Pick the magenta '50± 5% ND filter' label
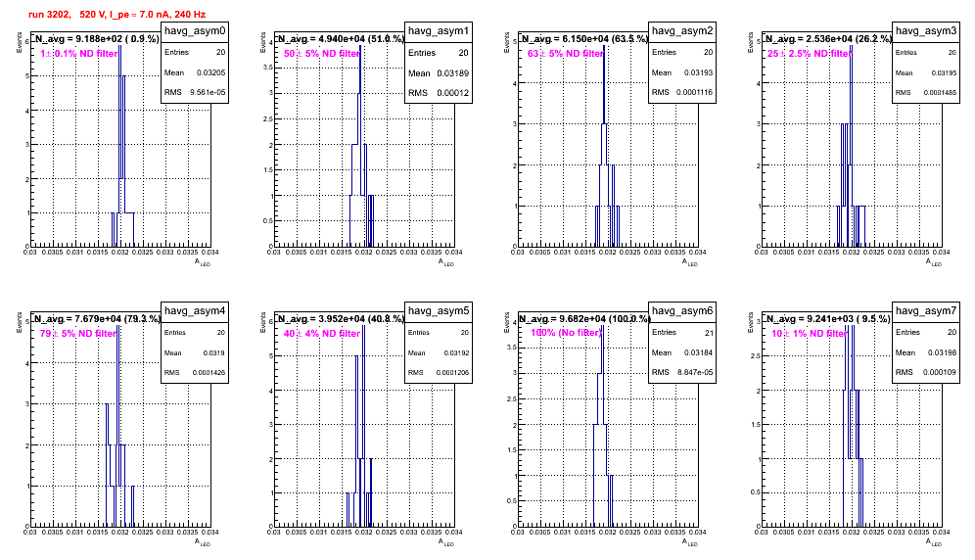The height and width of the screenshot is (560, 975). (x=322, y=54)
